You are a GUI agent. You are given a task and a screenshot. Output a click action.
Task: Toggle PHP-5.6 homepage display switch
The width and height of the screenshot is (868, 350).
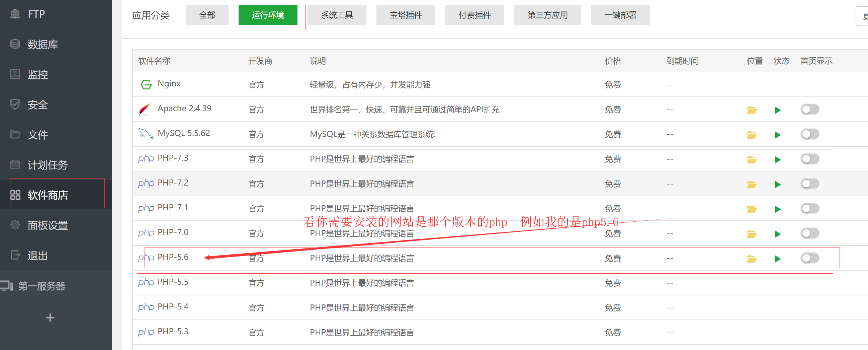click(x=810, y=258)
